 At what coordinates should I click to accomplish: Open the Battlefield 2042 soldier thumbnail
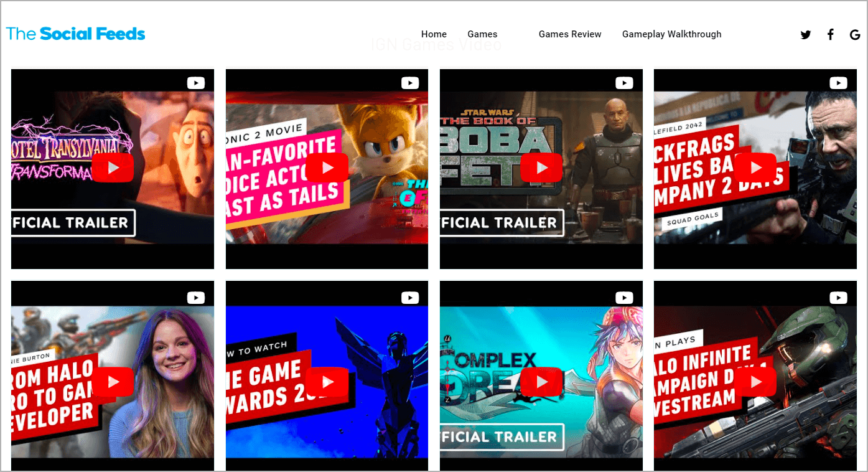click(755, 169)
